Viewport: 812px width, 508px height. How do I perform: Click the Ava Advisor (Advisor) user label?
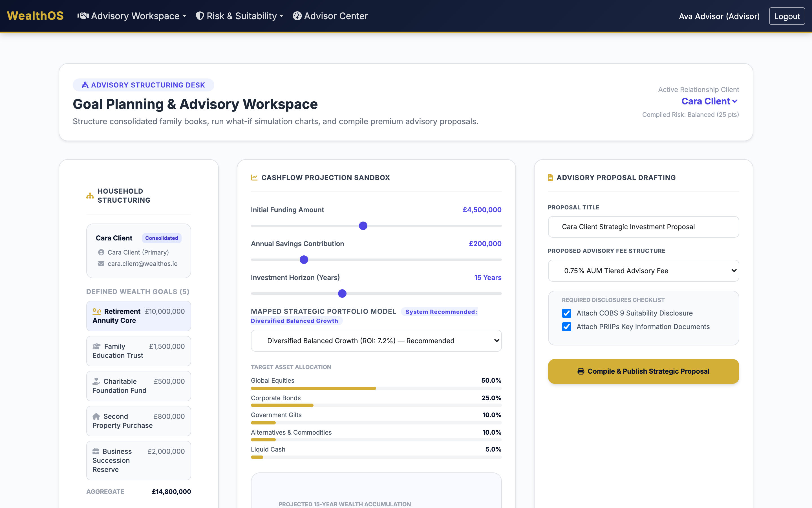(719, 16)
